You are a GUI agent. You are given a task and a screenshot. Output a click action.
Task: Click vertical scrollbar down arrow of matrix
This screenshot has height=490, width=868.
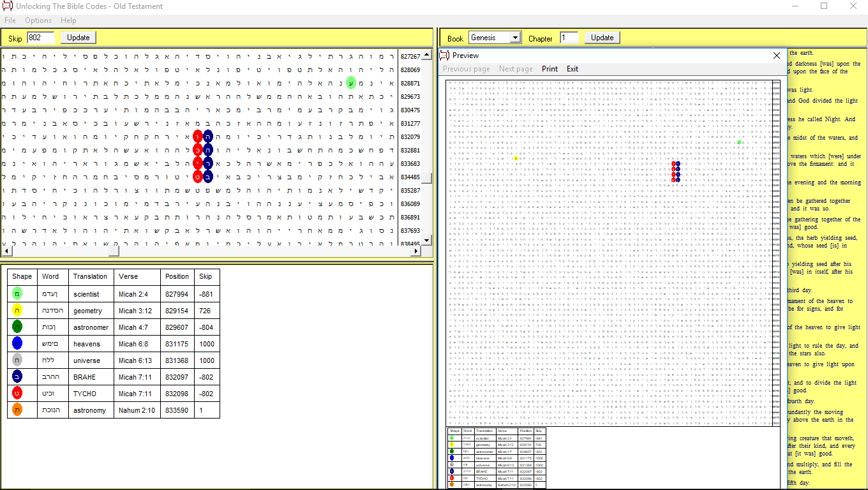(x=427, y=240)
